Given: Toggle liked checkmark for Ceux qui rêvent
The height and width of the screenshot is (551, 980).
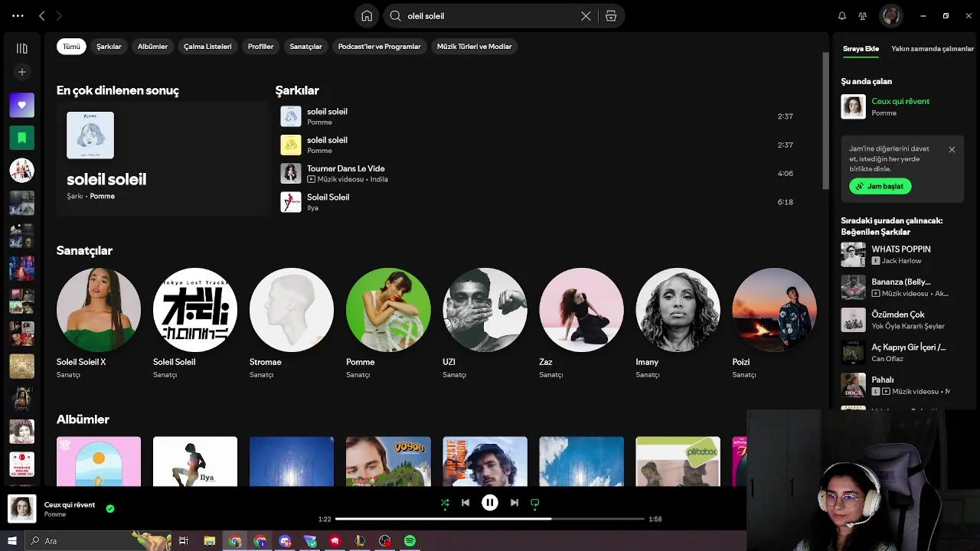Looking at the screenshot, I should [110, 508].
